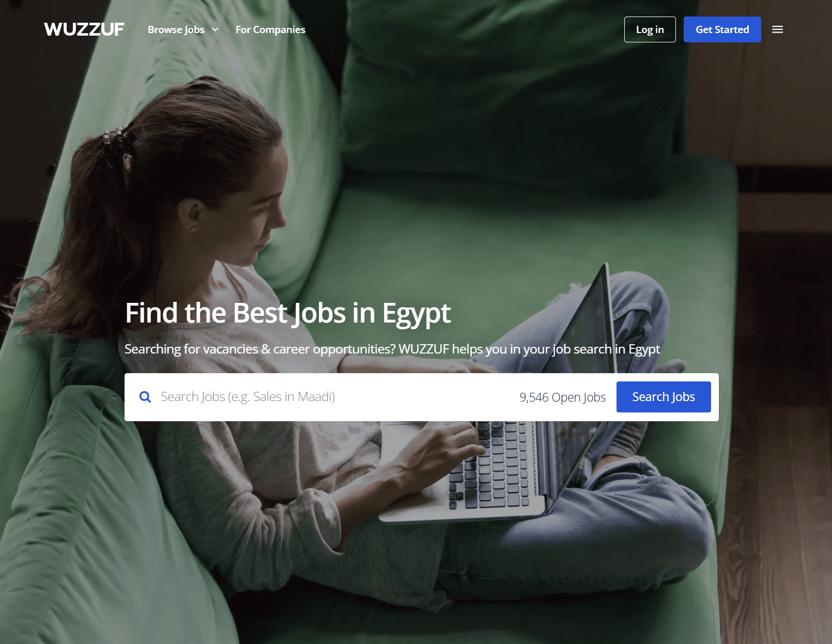Click the magnifying glass search icon
The image size is (832, 644).
coord(145,397)
